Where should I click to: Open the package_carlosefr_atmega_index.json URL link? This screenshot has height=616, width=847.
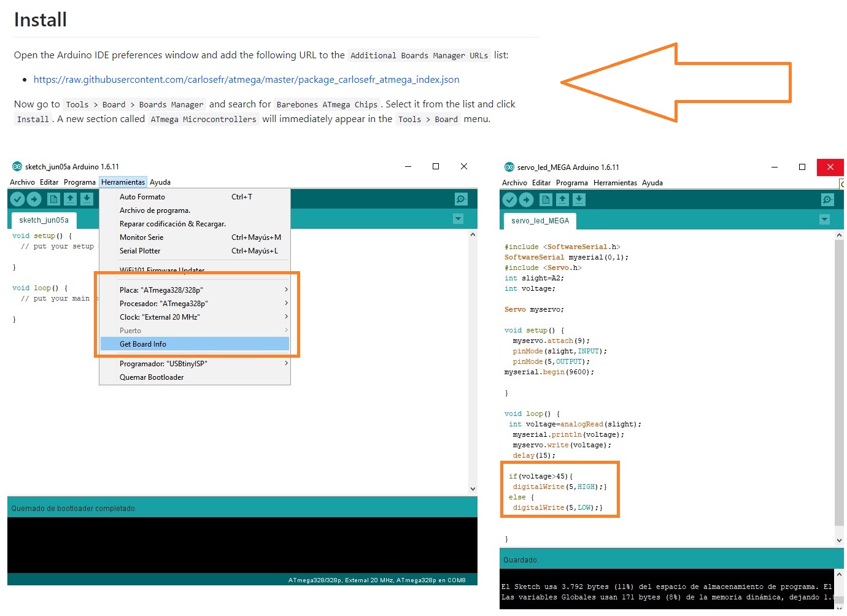coord(246,80)
